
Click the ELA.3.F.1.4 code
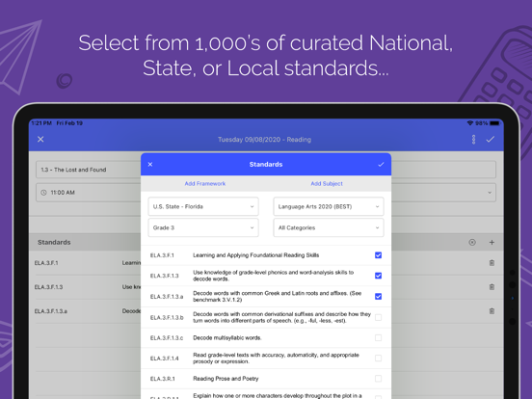pos(165,359)
